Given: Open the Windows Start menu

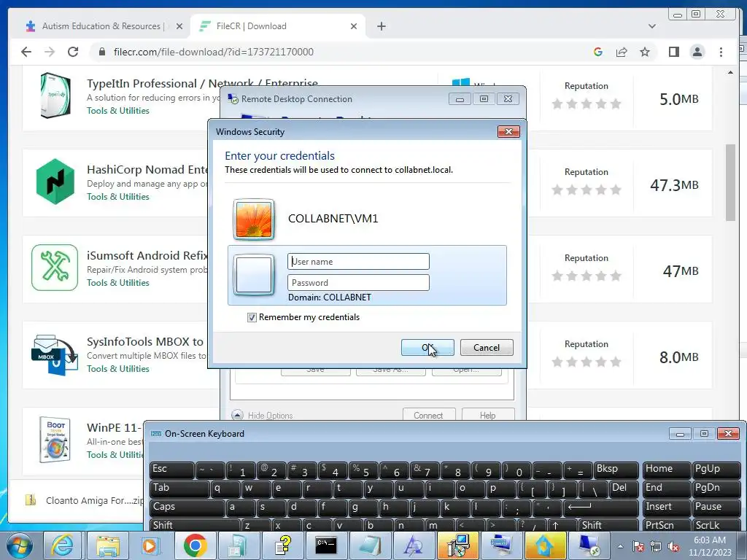Looking at the screenshot, I should pyautogui.click(x=20, y=545).
